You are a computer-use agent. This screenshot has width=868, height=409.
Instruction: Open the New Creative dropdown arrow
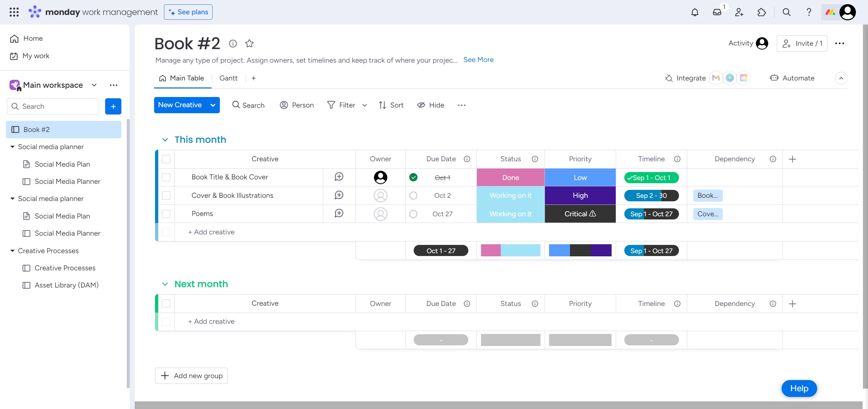coord(213,105)
